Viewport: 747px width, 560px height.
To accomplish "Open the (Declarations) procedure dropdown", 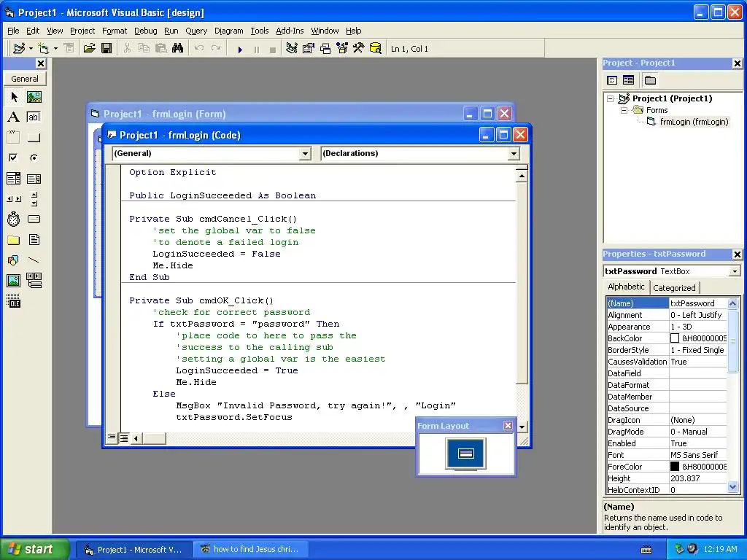I will pos(514,153).
